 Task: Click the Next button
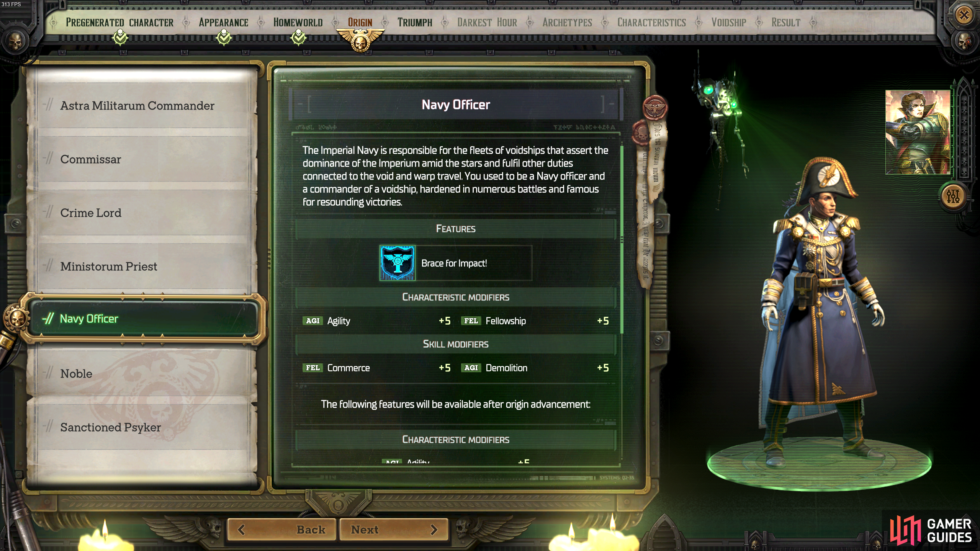tap(393, 530)
